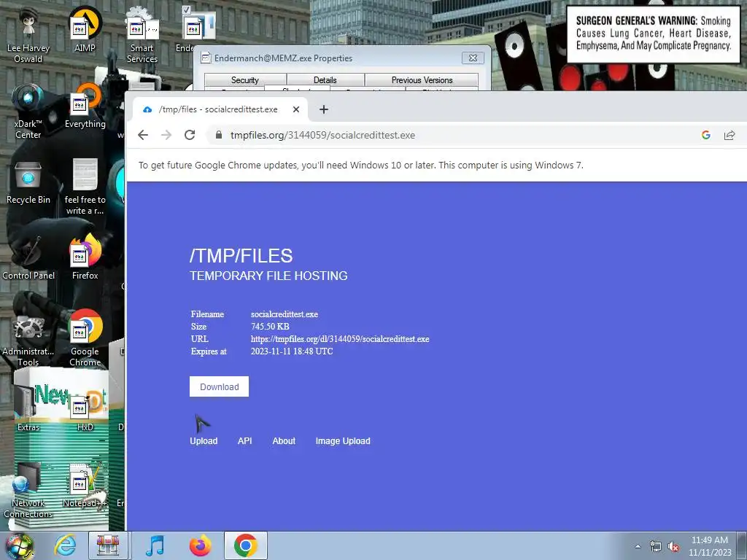The height and width of the screenshot is (560, 747).
Task: Open the Image Upload link
Action: pyautogui.click(x=343, y=441)
